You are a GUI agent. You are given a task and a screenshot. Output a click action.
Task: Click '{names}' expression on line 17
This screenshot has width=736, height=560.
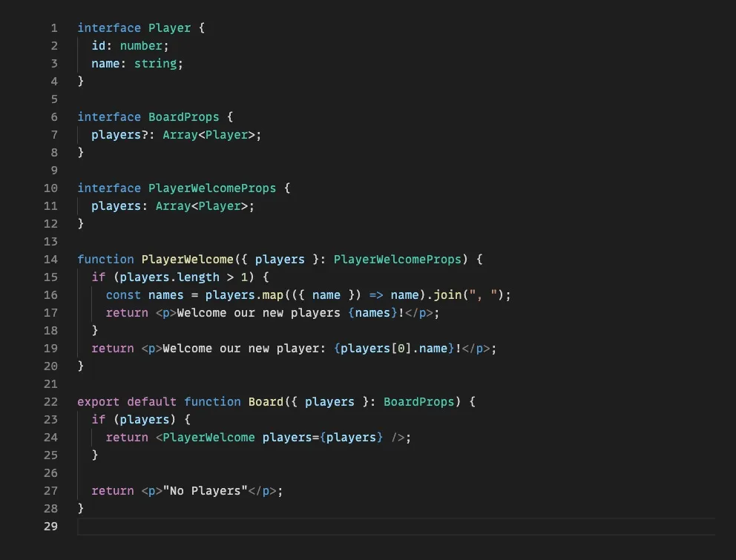[x=372, y=313]
